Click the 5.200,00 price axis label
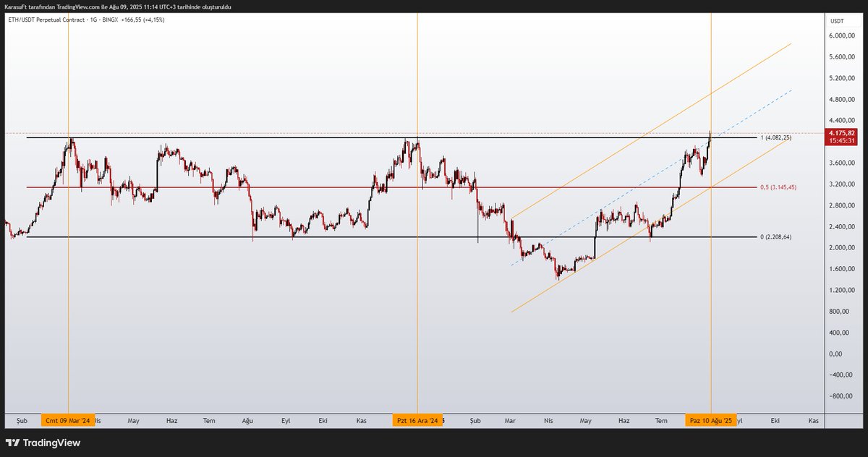Viewport: 868px width, 457px height. [842, 78]
